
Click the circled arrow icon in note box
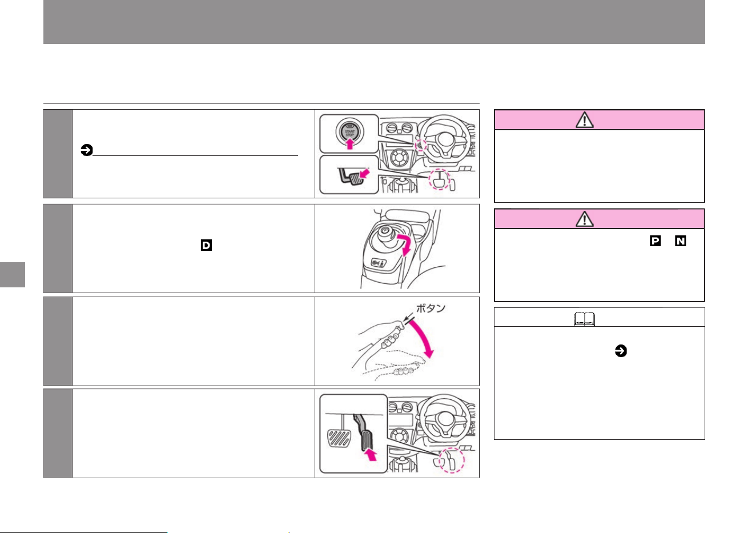click(x=621, y=352)
